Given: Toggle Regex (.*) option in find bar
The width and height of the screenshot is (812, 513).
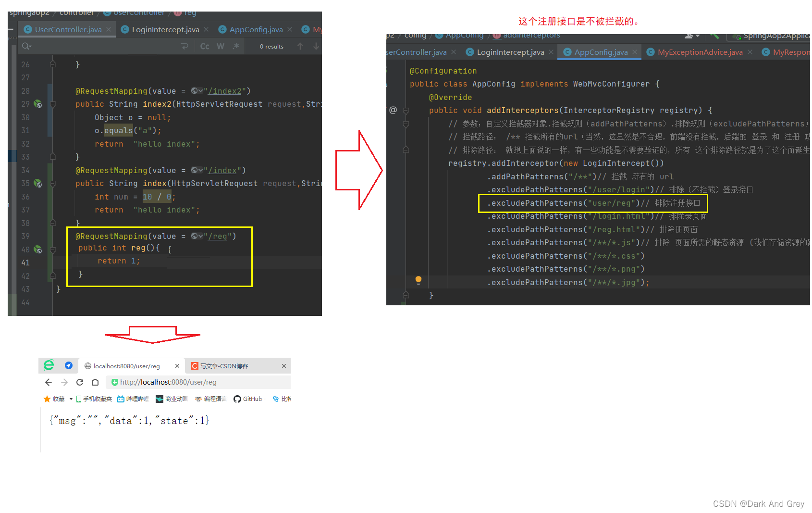Looking at the screenshot, I should click(235, 46).
